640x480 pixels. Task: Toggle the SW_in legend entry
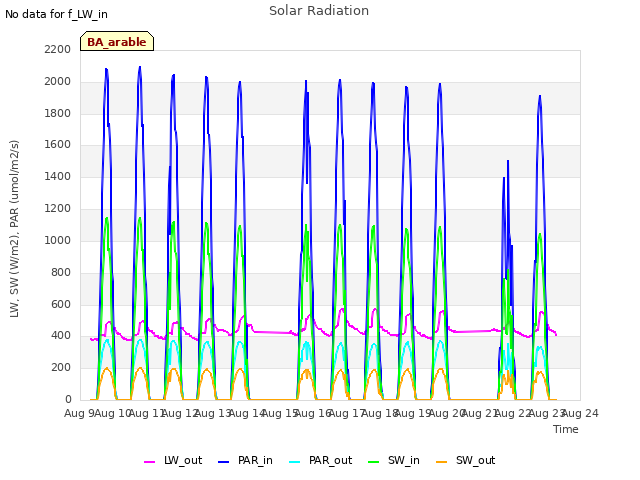coord(394,460)
